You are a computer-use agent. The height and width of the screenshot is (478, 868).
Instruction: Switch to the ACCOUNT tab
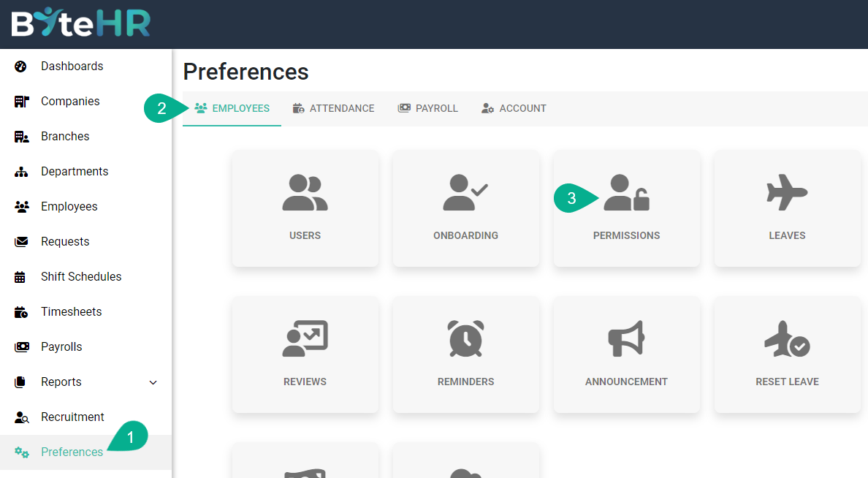pyautogui.click(x=513, y=108)
